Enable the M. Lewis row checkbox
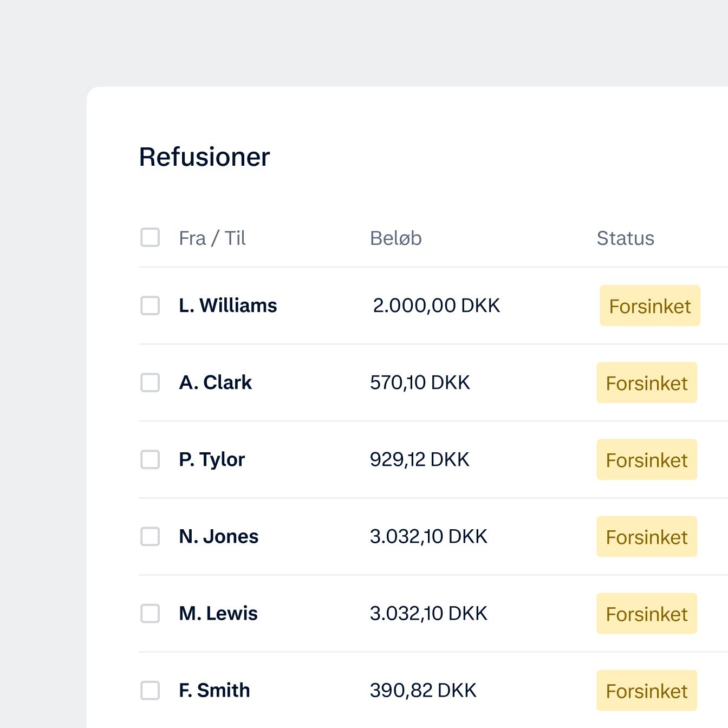The height and width of the screenshot is (728, 728). 150,613
